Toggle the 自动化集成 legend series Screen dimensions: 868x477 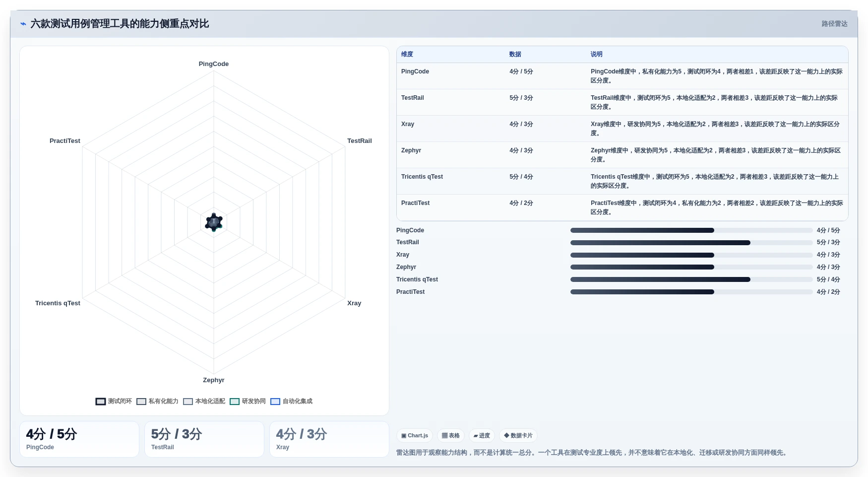(x=291, y=401)
